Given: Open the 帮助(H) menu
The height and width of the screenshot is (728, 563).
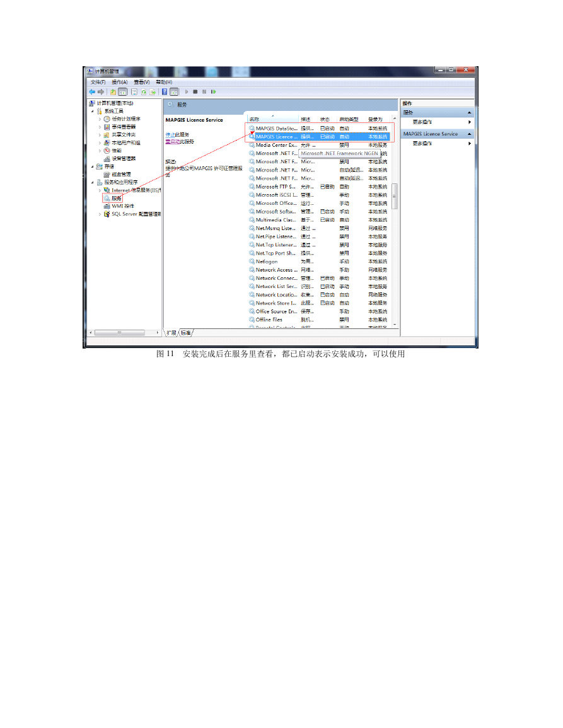Looking at the screenshot, I should coord(164,82).
